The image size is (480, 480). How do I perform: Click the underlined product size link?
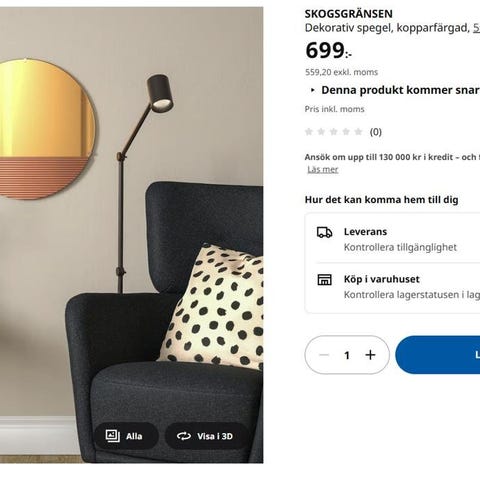pyautogui.click(x=476, y=28)
